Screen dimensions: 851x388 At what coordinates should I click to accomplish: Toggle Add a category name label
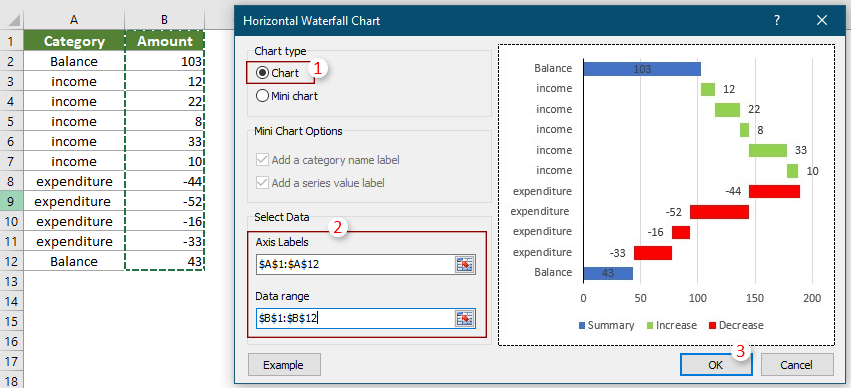coord(263,160)
